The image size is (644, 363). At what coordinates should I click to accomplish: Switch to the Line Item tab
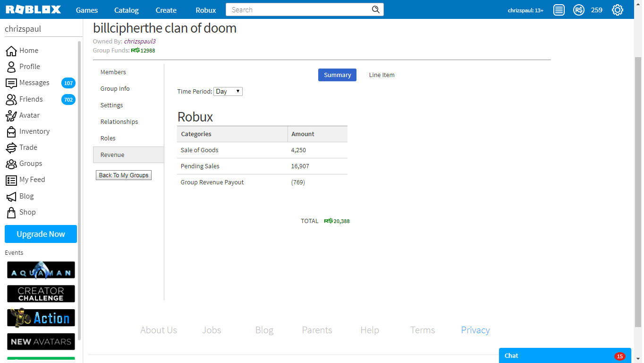tap(381, 75)
